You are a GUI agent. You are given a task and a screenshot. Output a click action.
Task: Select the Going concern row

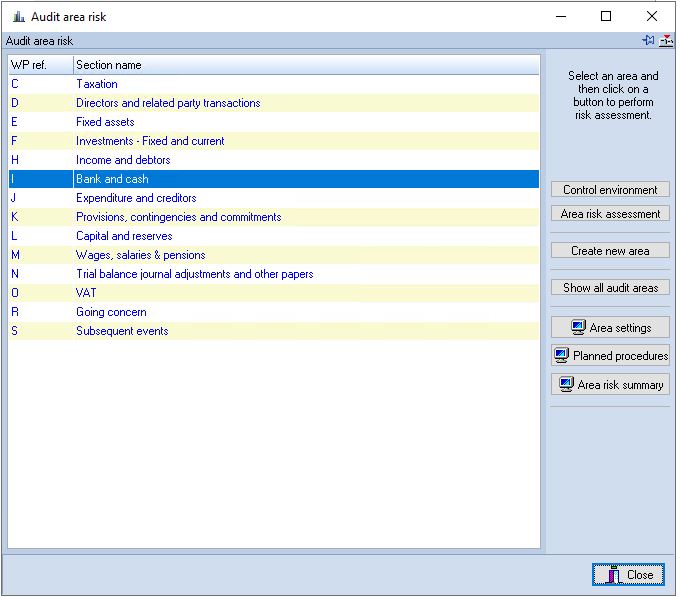274,312
